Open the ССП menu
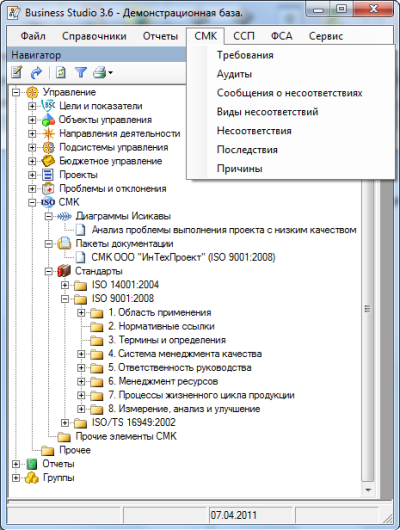The width and height of the screenshot is (400, 530). tap(243, 36)
